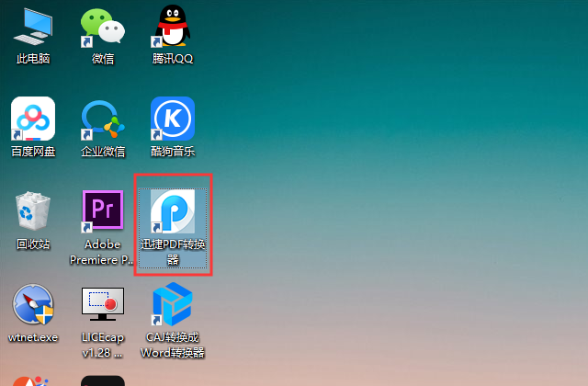The width and height of the screenshot is (588, 386).
Task: Launch Adobe Premiere Pro shortcut
Action: coord(103,212)
